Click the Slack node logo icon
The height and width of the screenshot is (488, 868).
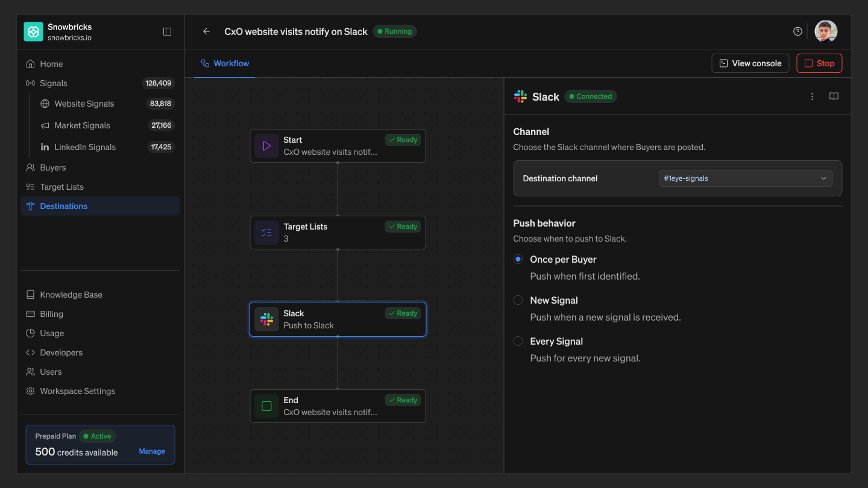(x=266, y=319)
